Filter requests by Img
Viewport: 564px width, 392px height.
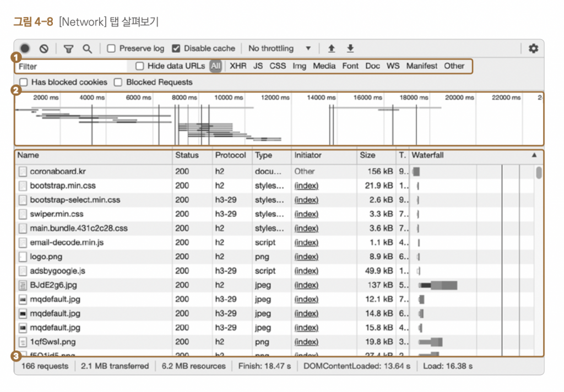(299, 66)
